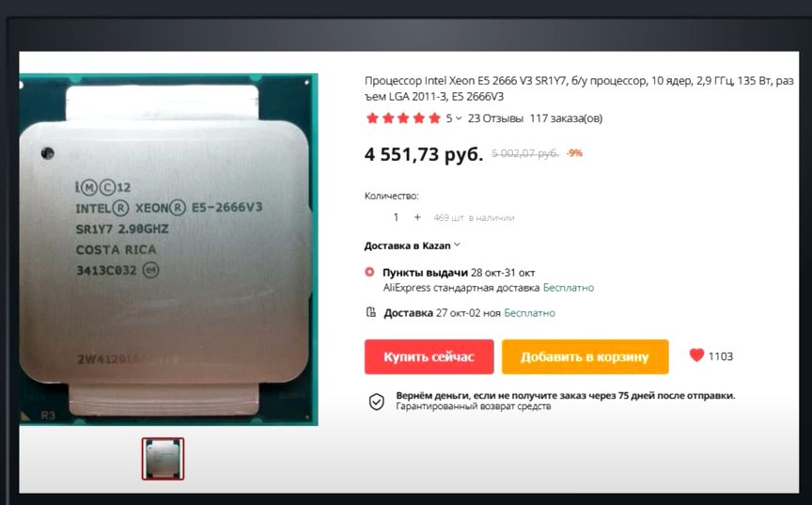Click the red heart wishlist icon
This screenshot has width=812, height=505.
[696, 355]
